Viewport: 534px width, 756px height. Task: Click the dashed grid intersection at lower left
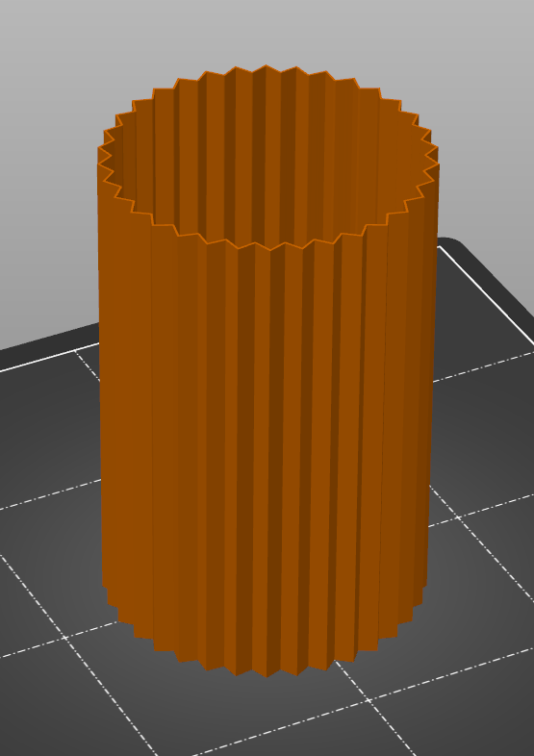(x=64, y=638)
